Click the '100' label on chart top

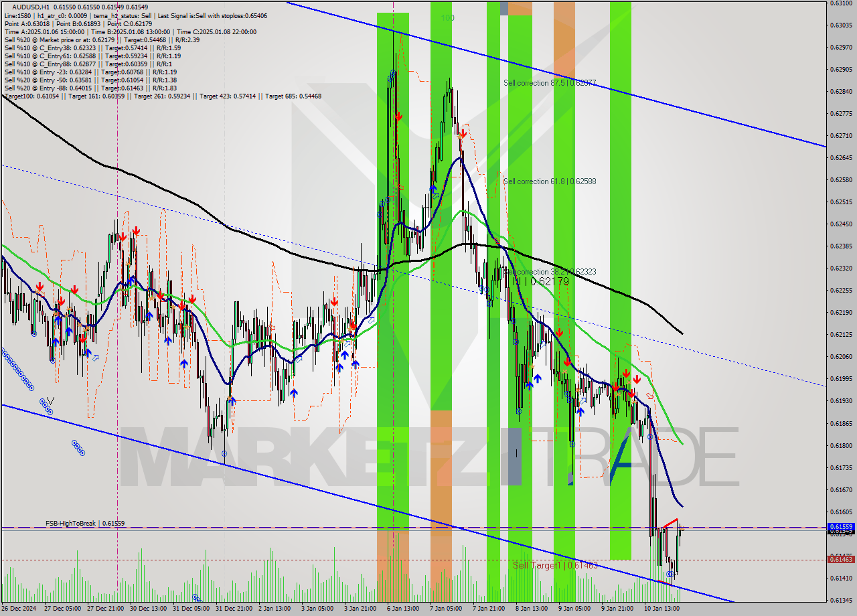448,18
